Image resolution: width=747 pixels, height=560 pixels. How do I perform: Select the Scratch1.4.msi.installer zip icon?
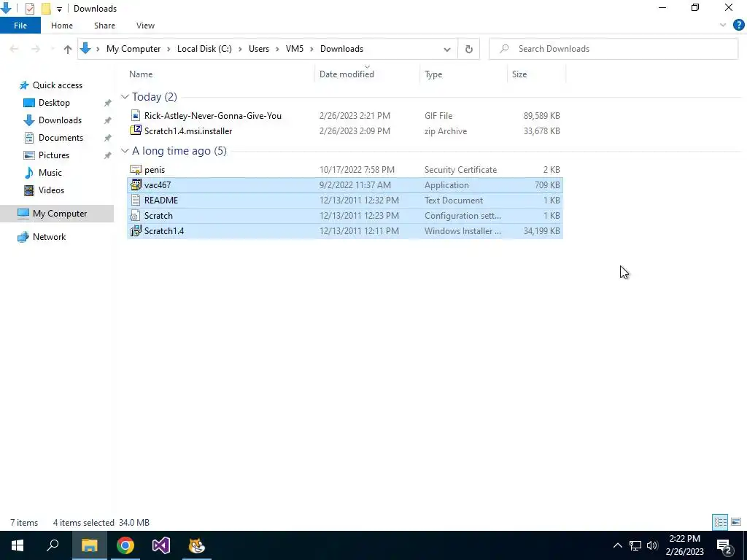click(136, 131)
